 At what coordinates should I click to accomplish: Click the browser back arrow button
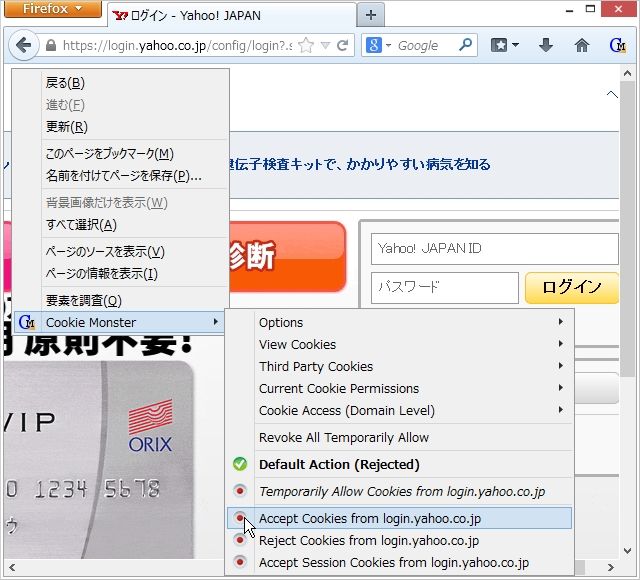[23, 45]
